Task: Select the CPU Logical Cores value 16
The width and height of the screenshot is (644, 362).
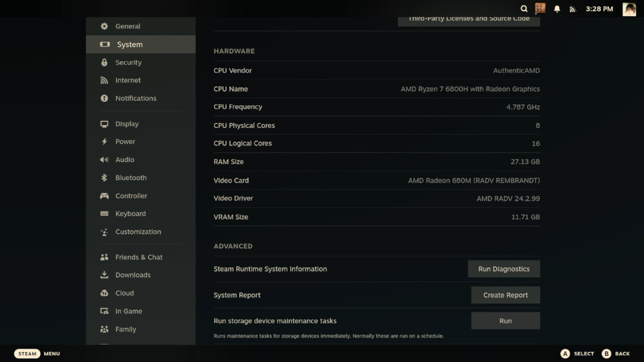Action: [536, 143]
